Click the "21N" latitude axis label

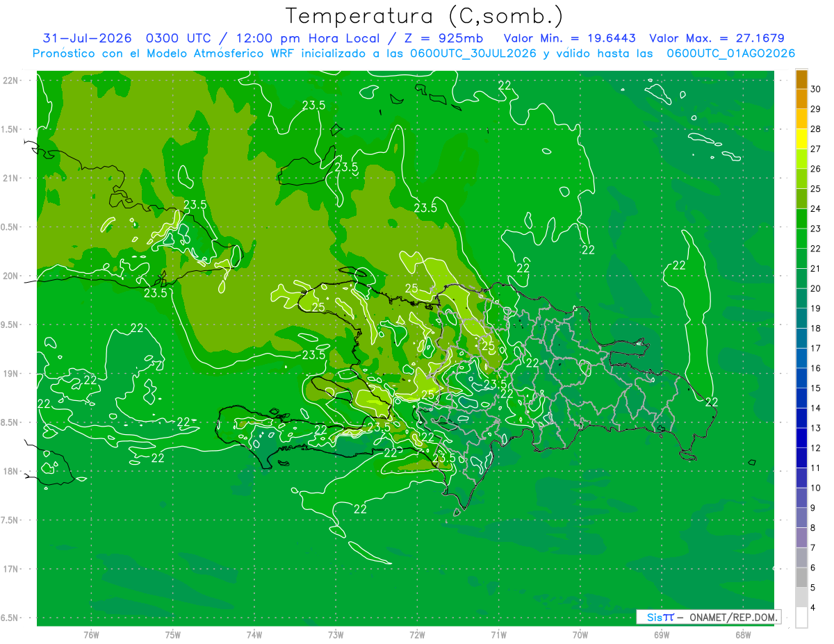11,178
